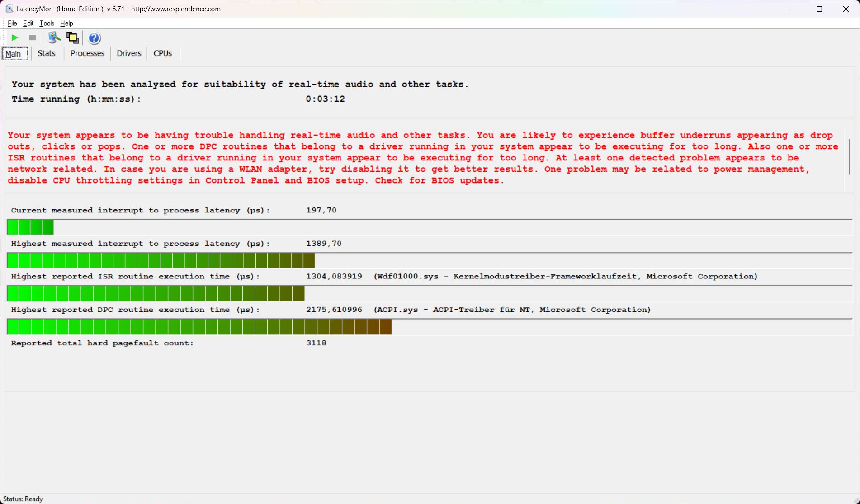Switch to the Stats tab
This screenshot has height=504, width=860.
[x=47, y=53]
